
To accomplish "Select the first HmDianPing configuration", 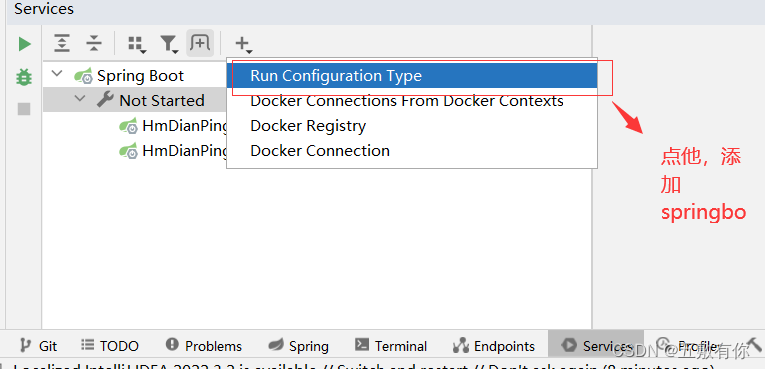I will click(x=174, y=126).
